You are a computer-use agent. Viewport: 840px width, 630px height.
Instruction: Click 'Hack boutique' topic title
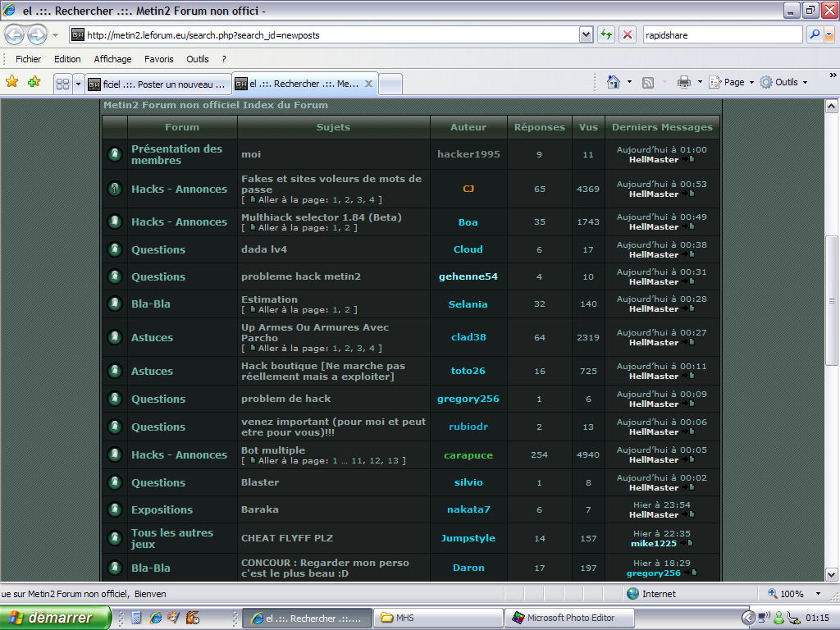click(x=323, y=372)
